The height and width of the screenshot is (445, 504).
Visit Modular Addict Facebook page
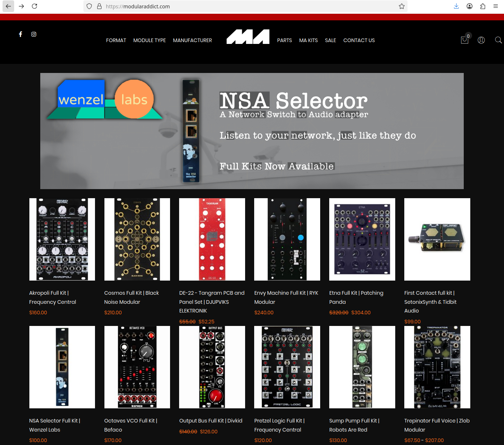(21, 34)
